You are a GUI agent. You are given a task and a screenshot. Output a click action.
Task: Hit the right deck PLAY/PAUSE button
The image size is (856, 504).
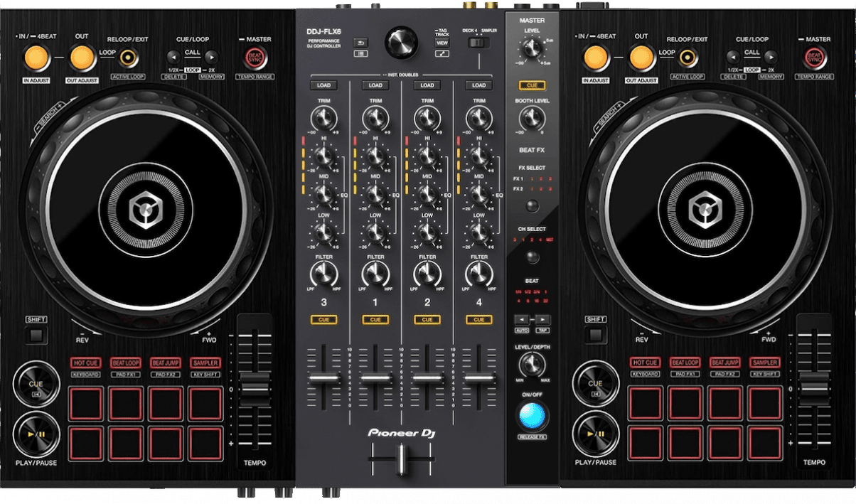tap(595, 433)
